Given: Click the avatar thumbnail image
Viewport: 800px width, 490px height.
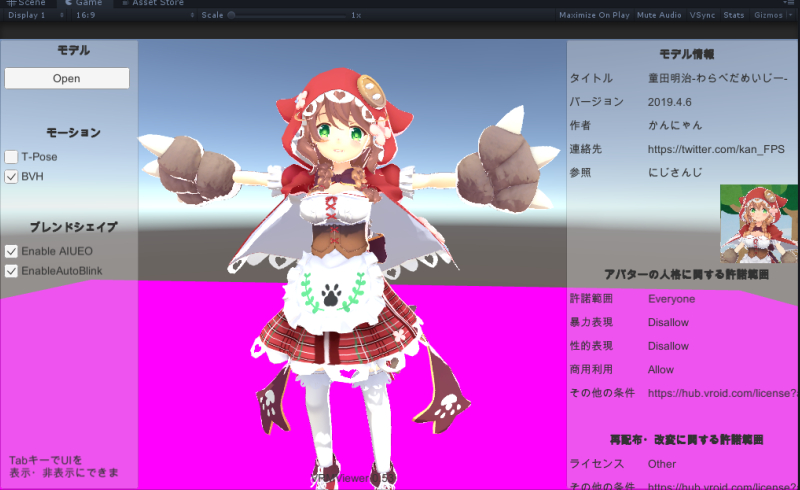Looking at the screenshot, I should tap(759, 224).
